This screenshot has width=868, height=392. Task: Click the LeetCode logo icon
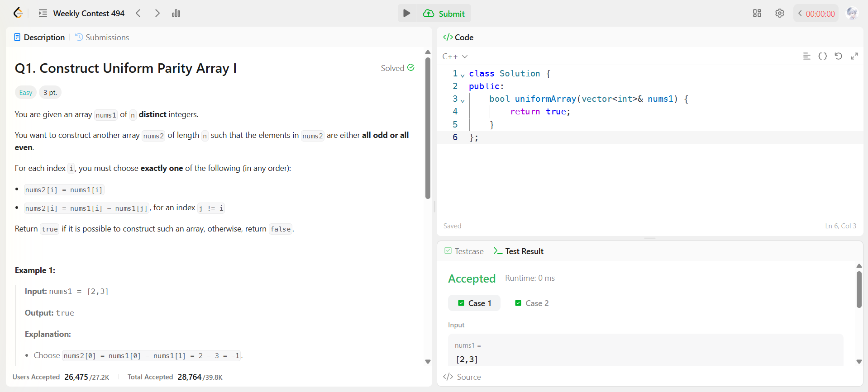[18, 13]
